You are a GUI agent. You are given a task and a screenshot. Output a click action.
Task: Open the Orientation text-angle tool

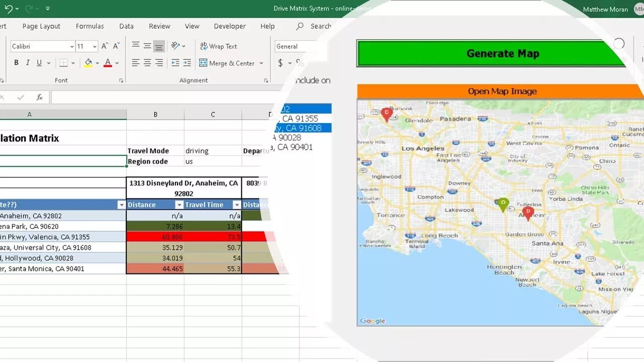[176, 46]
